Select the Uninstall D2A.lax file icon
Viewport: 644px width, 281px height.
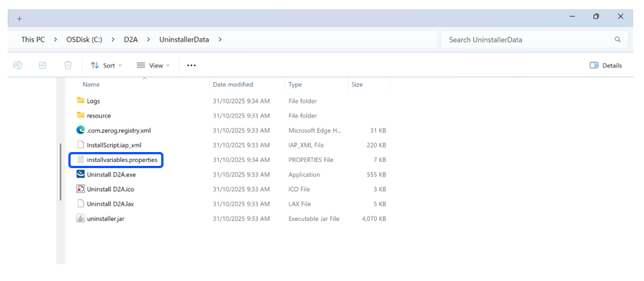coord(81,203)
